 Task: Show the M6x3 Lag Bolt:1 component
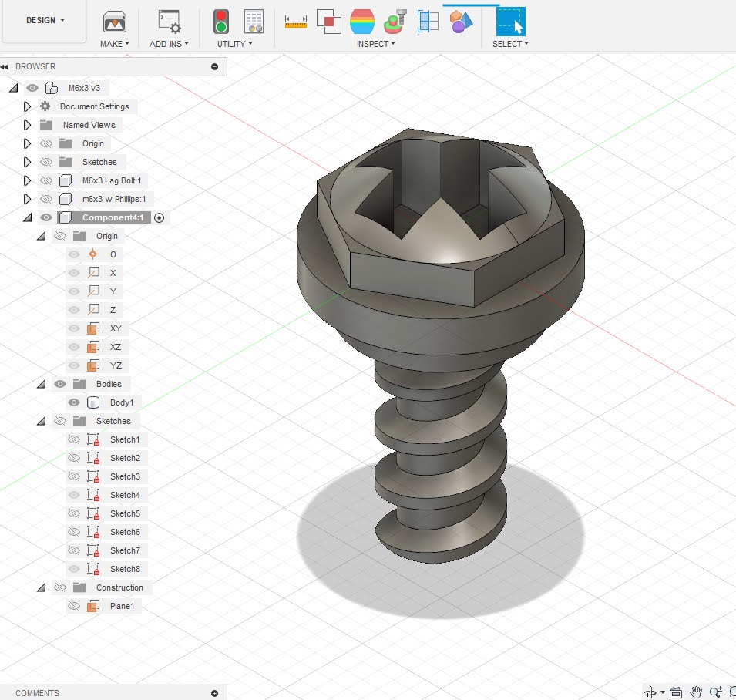[46, 180]
